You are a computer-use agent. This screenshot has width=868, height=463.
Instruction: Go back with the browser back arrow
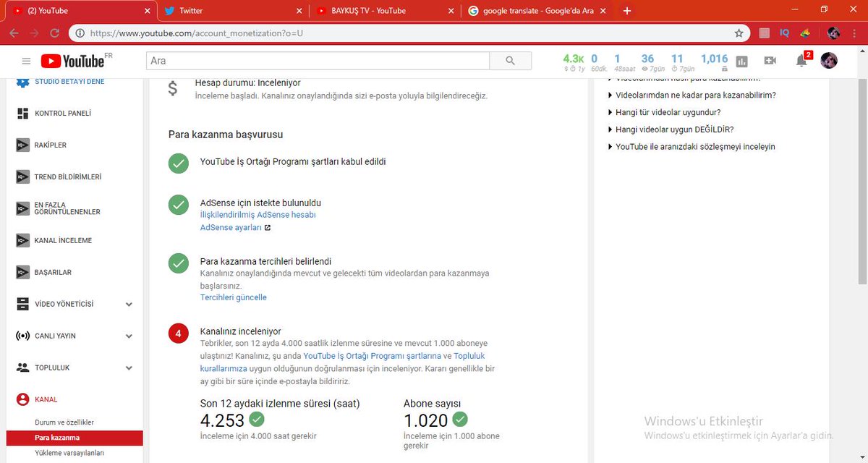tap(14, 33)
